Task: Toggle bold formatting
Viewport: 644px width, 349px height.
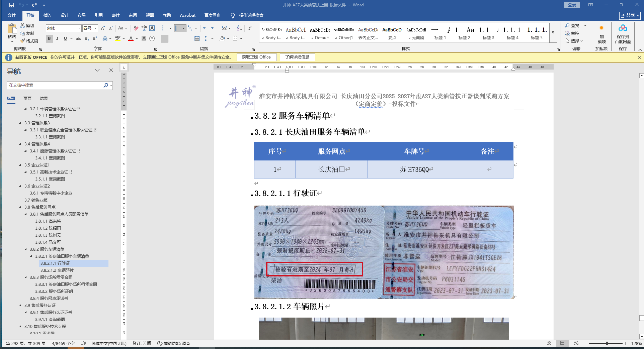Action: 49,38
